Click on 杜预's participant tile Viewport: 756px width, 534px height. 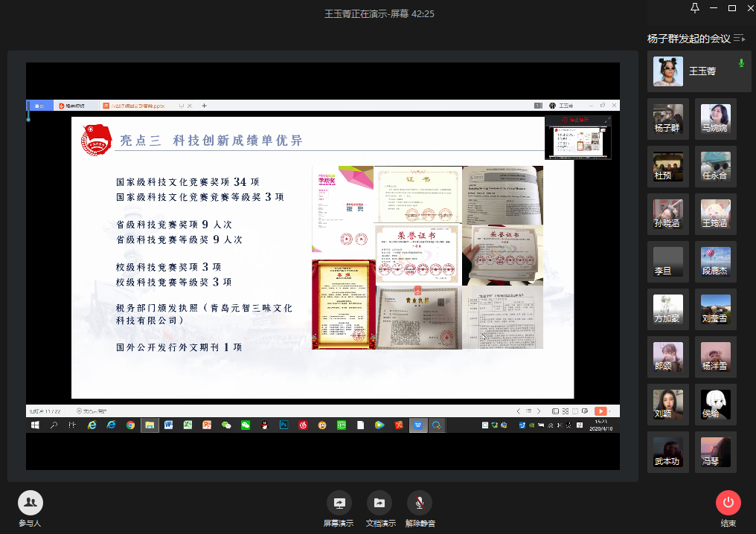(x=668, y=167)
